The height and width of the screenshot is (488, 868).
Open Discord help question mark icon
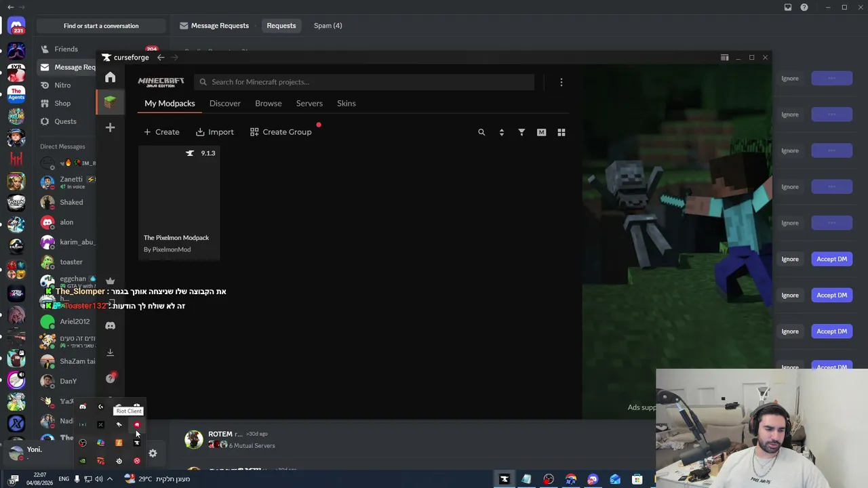804,7
